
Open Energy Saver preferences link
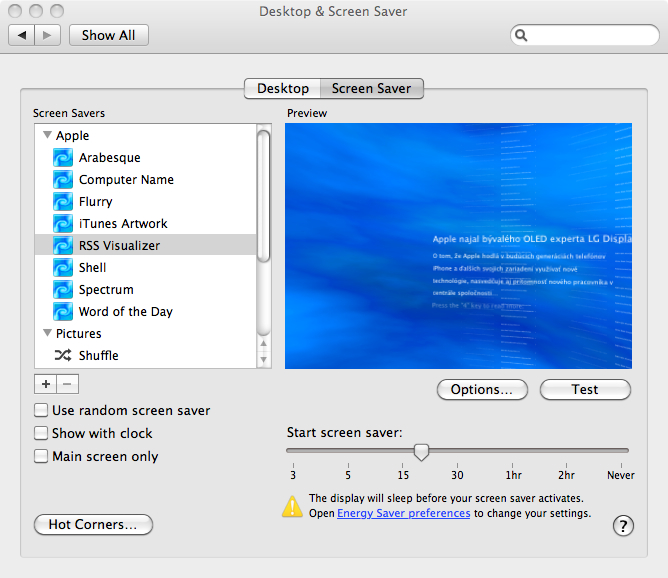tap(403, 513)
